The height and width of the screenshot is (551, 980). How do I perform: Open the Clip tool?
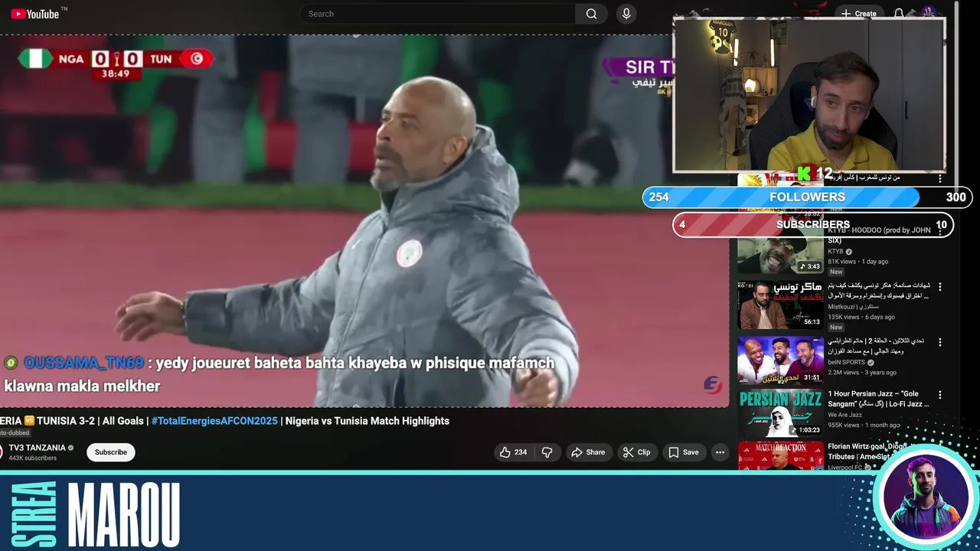coord(636,452)
